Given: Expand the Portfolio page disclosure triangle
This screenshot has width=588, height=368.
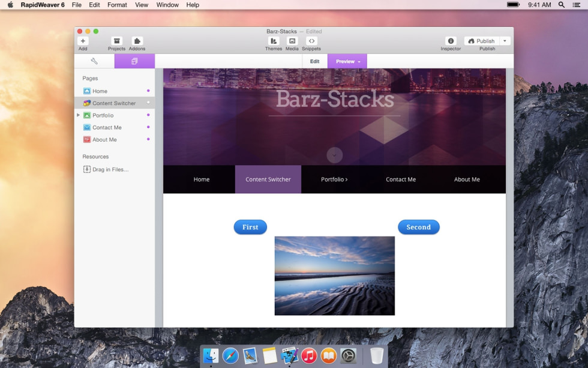Looking at the screenshot, I should click(78, 115).
